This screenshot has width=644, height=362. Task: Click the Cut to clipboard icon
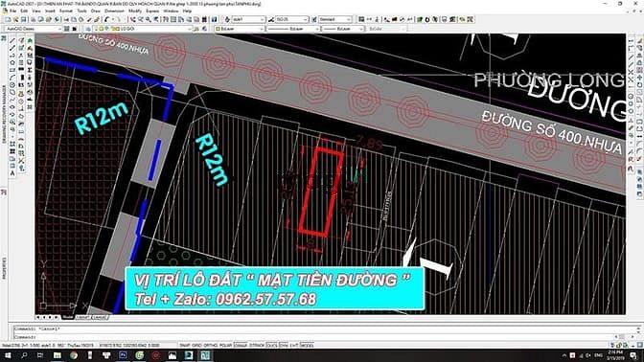point(66,19)
